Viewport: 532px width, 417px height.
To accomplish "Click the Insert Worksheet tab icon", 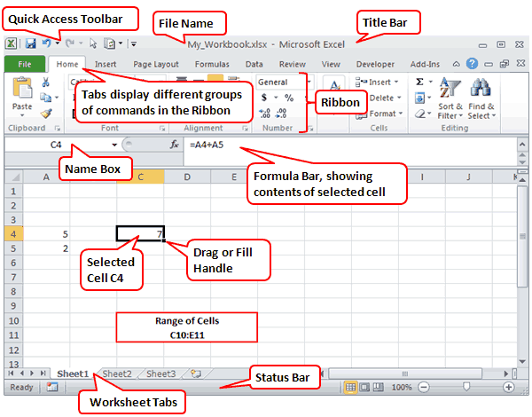I will [196, 374].
